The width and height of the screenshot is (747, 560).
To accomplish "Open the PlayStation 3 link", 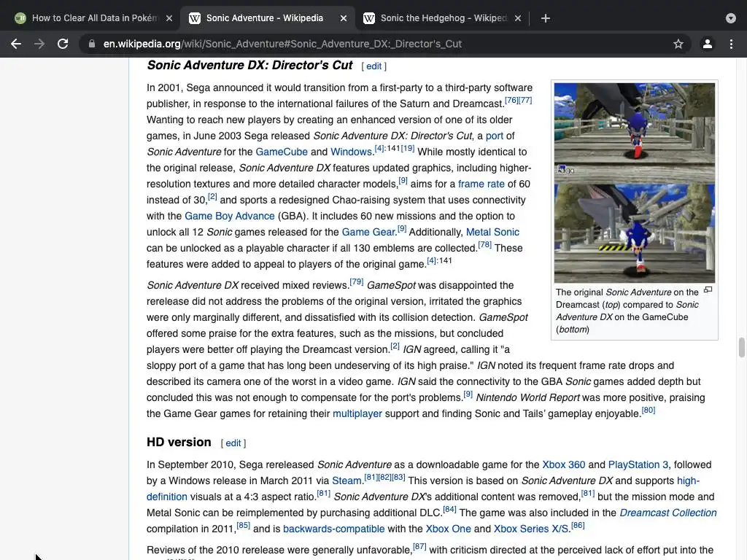I will click(x=638, y=464).
